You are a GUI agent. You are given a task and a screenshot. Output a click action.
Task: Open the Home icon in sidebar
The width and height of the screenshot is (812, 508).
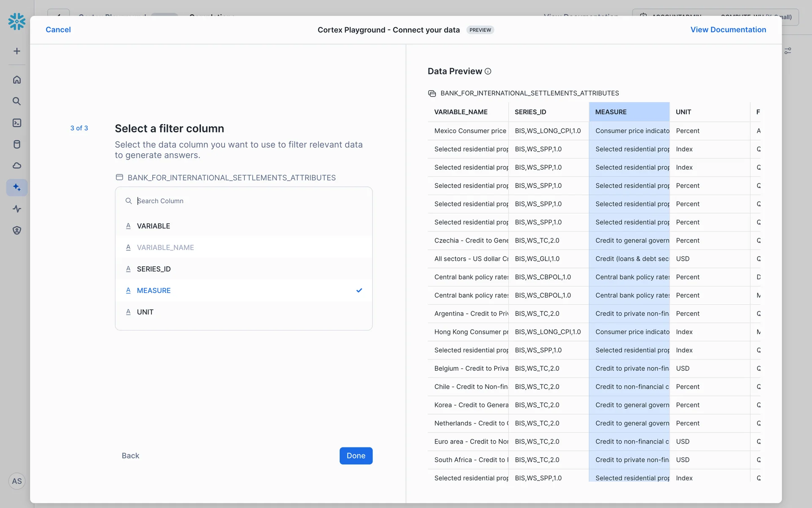click(17, 80)
